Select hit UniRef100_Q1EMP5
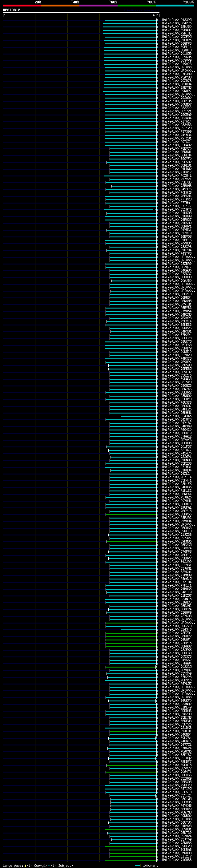 (x=177, y=40)
